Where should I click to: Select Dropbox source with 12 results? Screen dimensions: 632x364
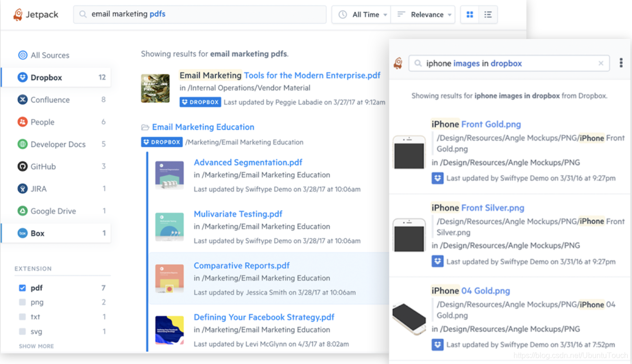56,77
